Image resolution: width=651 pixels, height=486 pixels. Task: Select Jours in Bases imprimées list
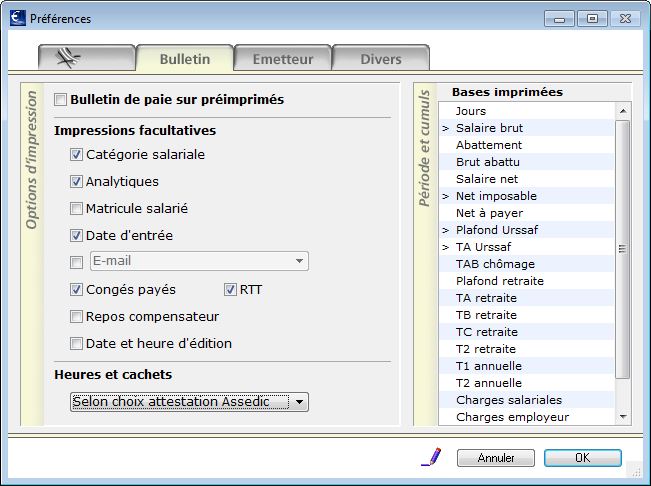pyautogui.click(x=526, y=111)
